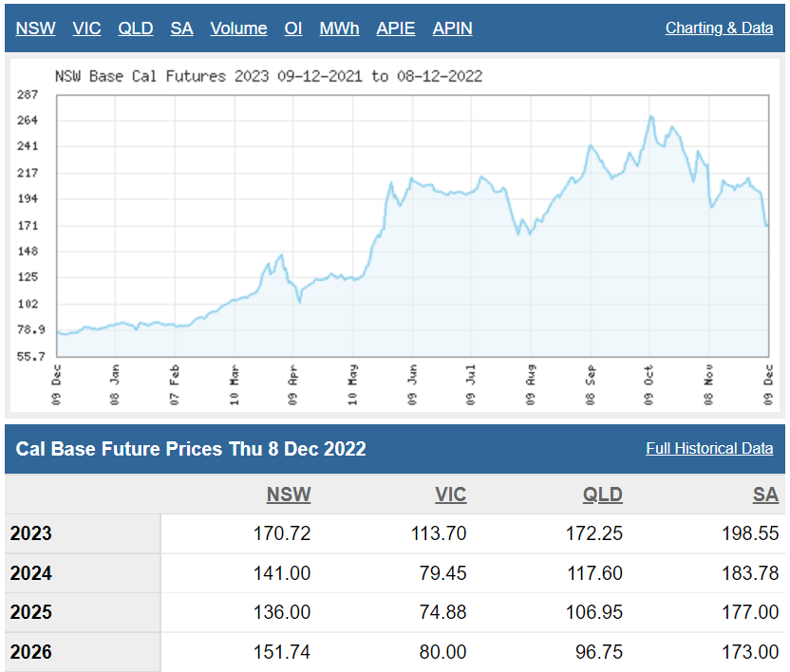Show the SA chart tab
Image resolution: width=790 pixels, height=672 pixels.
tap(181, 28)
